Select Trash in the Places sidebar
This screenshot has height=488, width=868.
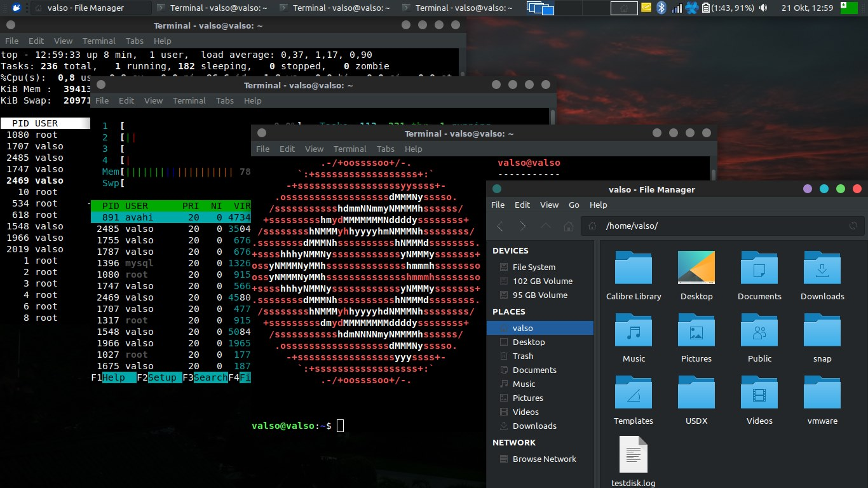tap(523, 356)
